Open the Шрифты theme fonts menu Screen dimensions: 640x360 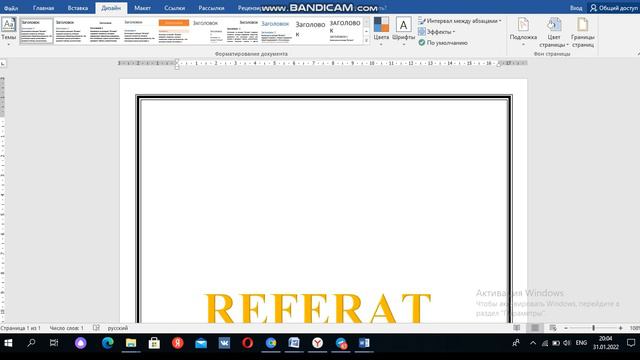pyautogui.click(x=403, y=31)
